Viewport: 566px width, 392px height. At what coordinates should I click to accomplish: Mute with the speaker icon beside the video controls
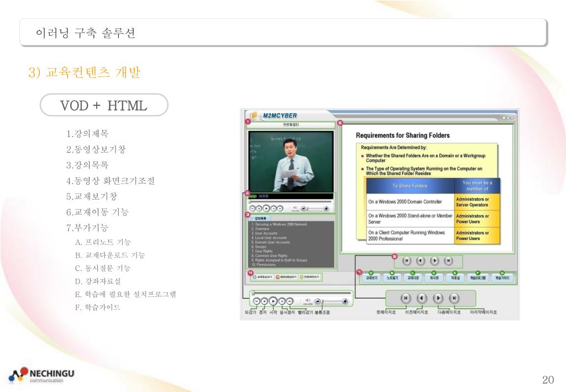295,208
